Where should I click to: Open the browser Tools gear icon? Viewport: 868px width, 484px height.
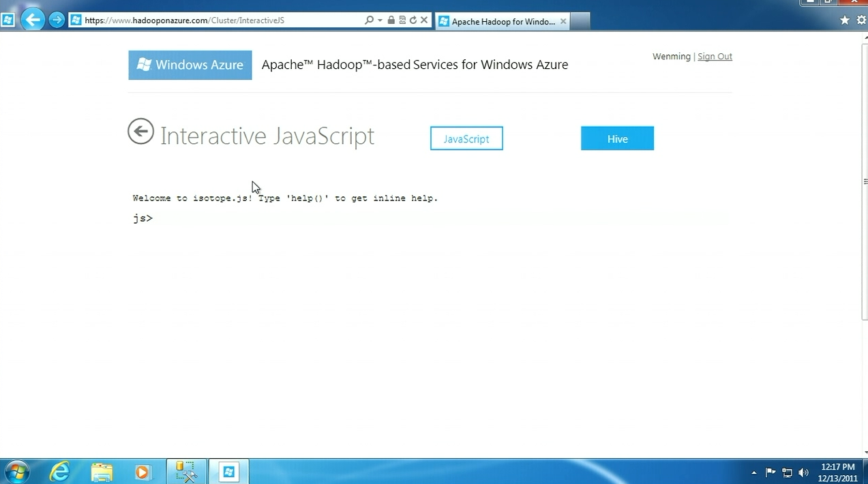(862, 20)
